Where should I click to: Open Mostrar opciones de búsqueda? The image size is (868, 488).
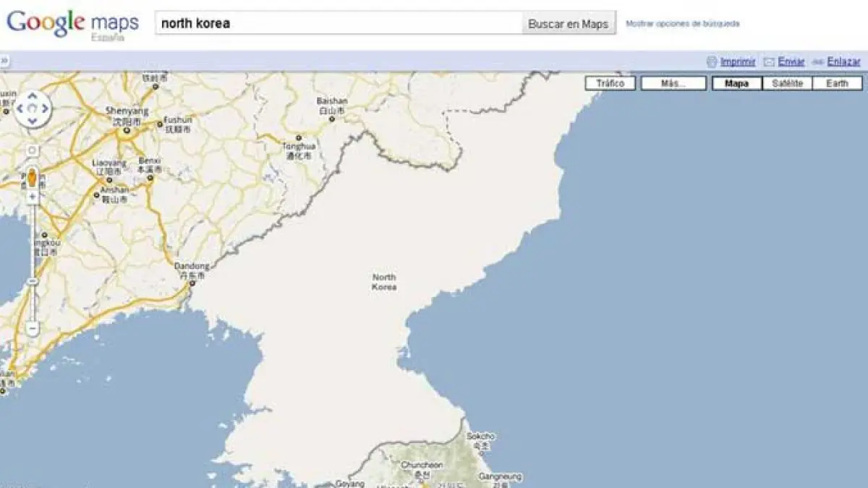pos(682,23)
